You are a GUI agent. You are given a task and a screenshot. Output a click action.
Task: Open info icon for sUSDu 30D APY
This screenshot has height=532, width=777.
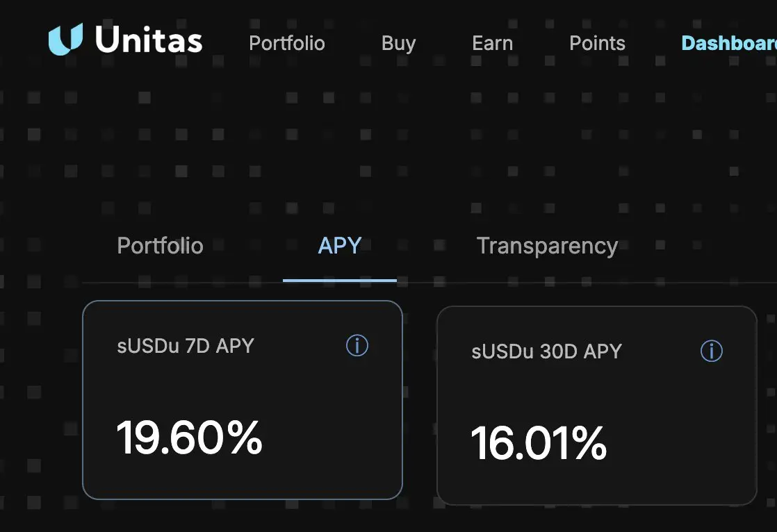[x=711, y=351]
